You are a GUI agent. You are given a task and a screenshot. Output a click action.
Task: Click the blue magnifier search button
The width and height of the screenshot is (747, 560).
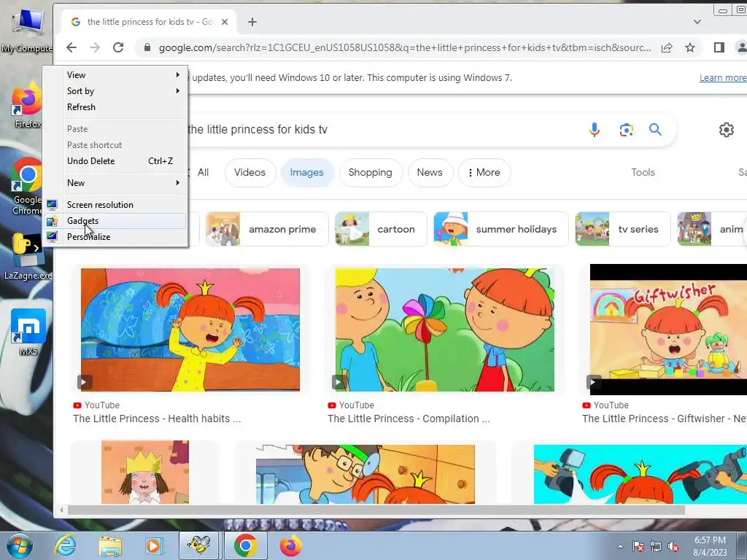click(656, 130)
